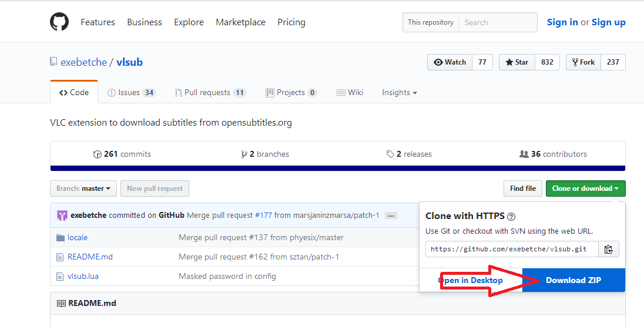Open the vlsub repository name link
Screen dimensions: 644x330
click(129, 62)
